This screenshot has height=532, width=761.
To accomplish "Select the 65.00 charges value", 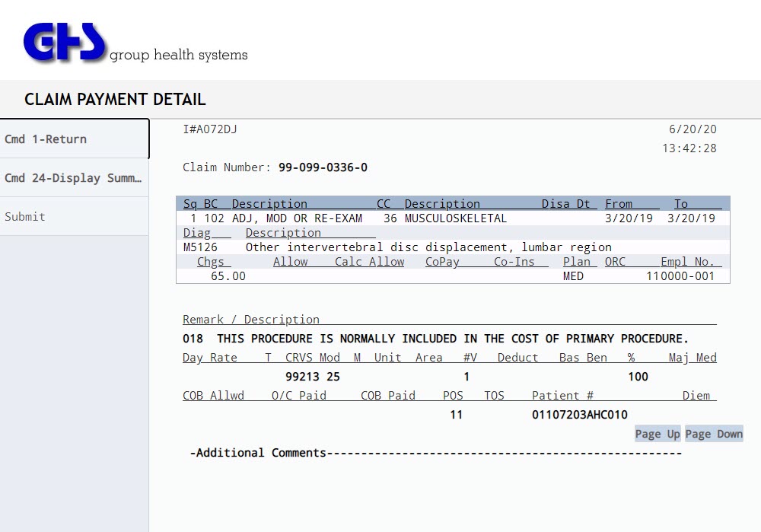I will 228,276.
